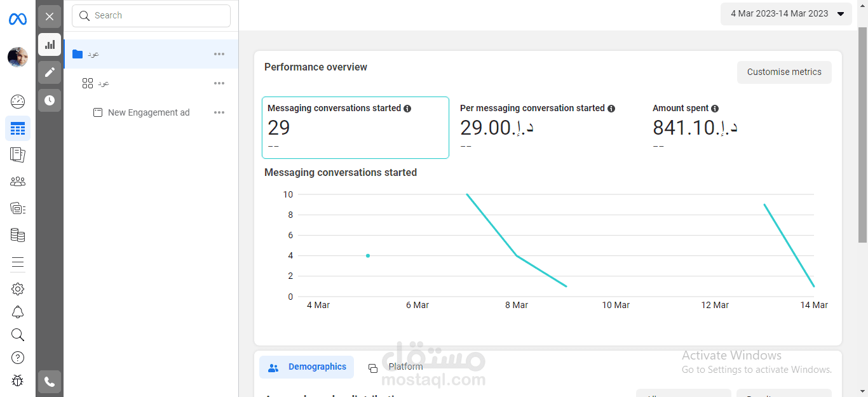This screenshot has width=868, height=397.
Task: Open Campaigns table grid icon
Action: click(18, 129)
